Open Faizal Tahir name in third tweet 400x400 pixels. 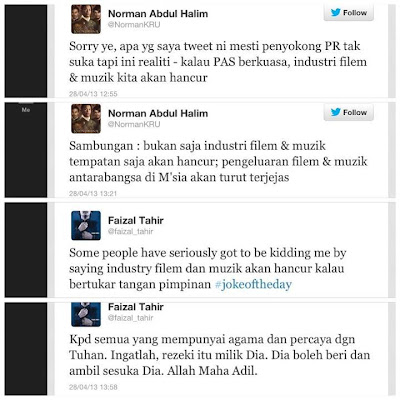136,220
